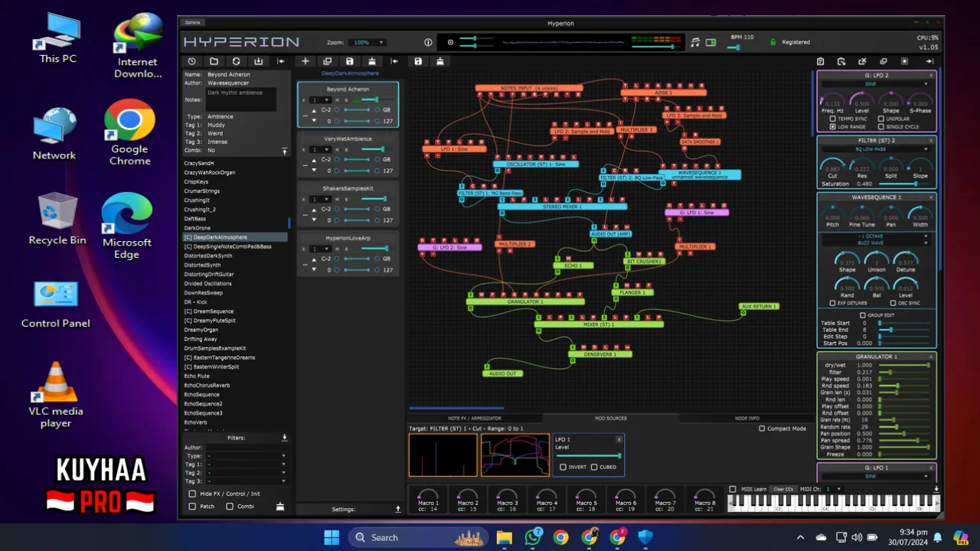The width and height of the screenshot is (980, 551).
Task: Open the Type filter dropdown
Action: click(x=247, y=455)
